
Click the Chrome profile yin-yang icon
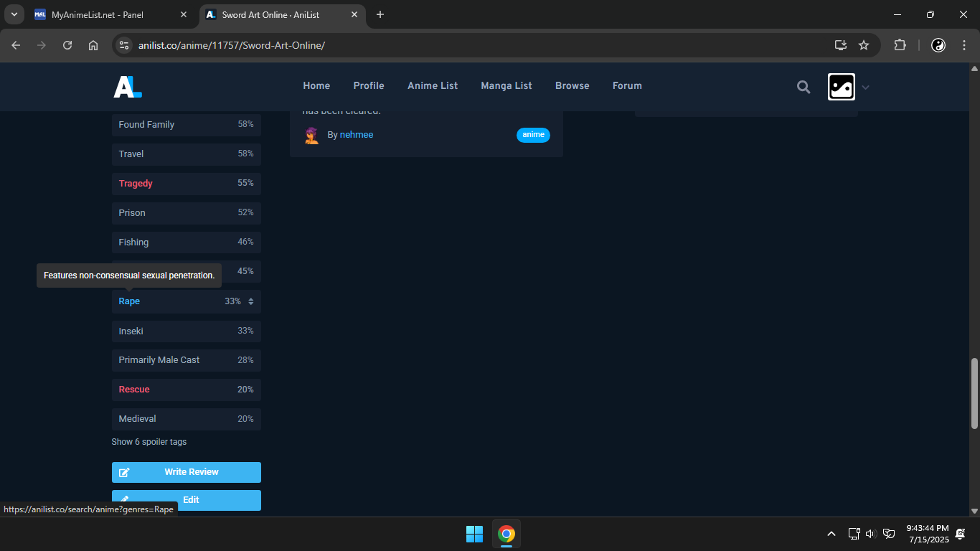click(x=938, y=45)
